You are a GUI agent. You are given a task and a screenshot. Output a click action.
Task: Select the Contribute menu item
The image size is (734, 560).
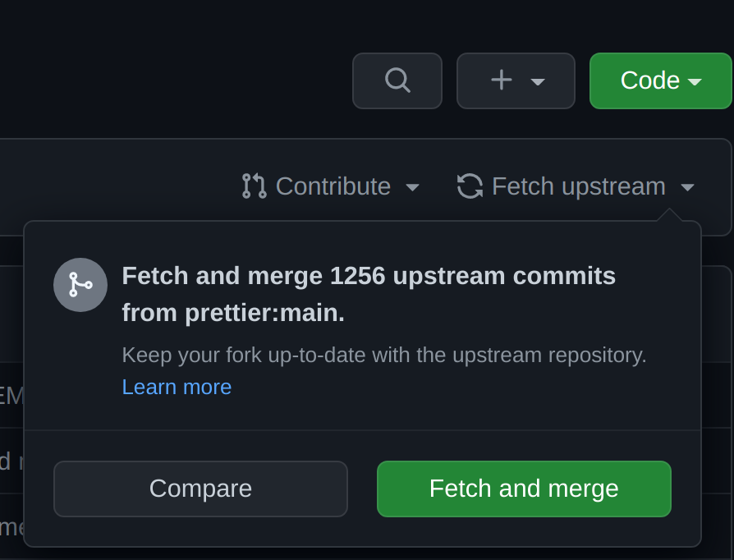click(333, 186)
